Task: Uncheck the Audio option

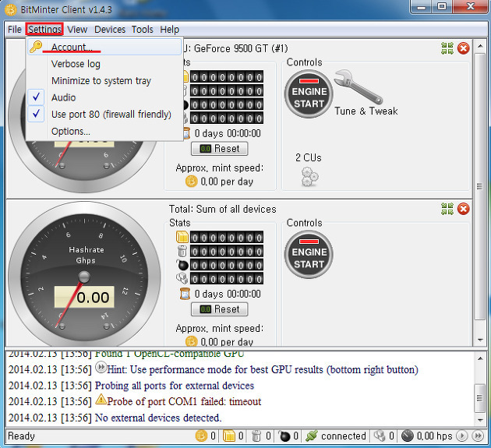Action: click(x=104, y=97)
